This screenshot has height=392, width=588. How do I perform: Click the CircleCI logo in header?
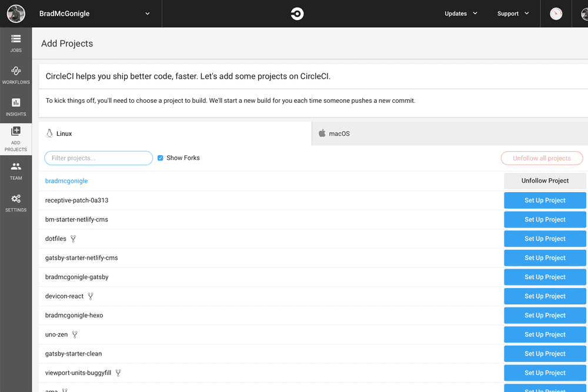coord(297,14)
